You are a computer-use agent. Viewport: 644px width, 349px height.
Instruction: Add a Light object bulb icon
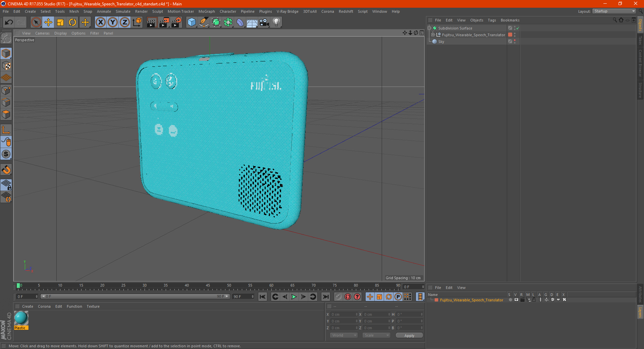pos(276,22)
